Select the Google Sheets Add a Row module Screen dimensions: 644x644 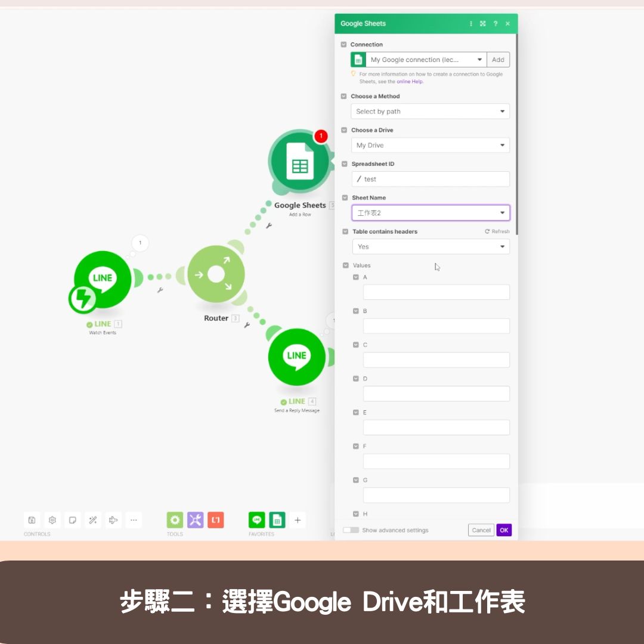pyautogui.click(x=301, y=160)
